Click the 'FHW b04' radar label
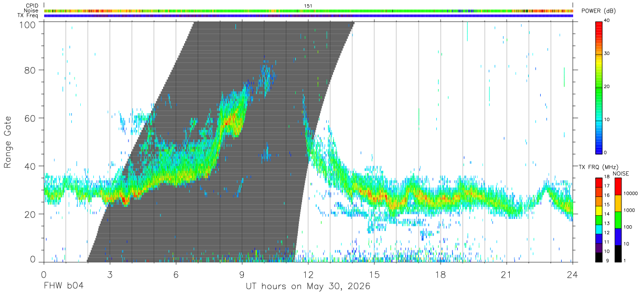 click(x=63, y=286)
